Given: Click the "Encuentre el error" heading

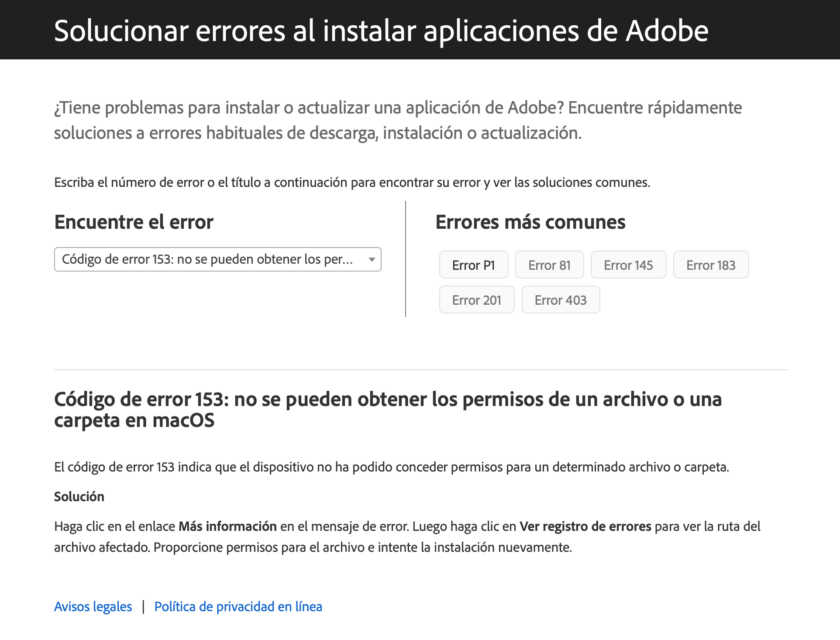Looking at the screenshot, I should [x=134, y=222].
